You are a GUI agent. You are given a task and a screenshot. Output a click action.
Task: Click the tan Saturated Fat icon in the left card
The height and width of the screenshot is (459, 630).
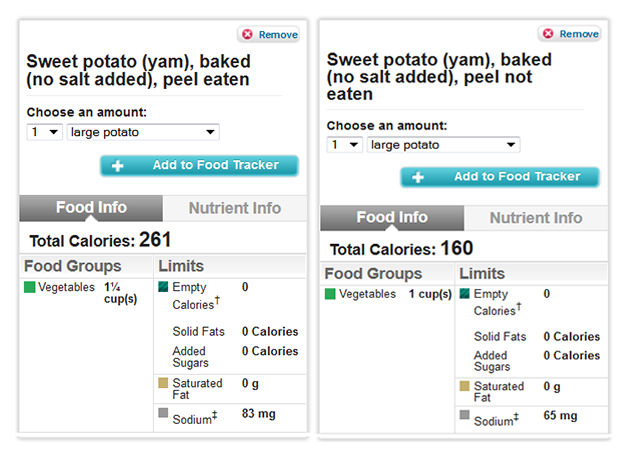(163, 383)
